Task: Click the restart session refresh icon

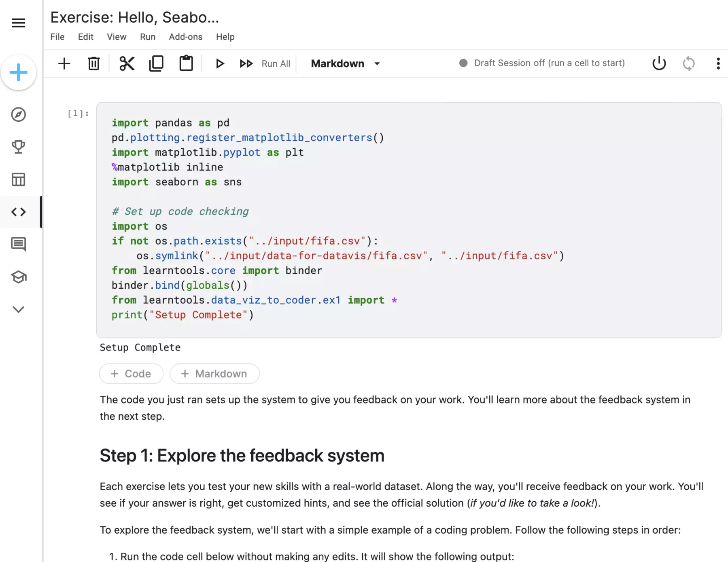Action: point(689,63)
